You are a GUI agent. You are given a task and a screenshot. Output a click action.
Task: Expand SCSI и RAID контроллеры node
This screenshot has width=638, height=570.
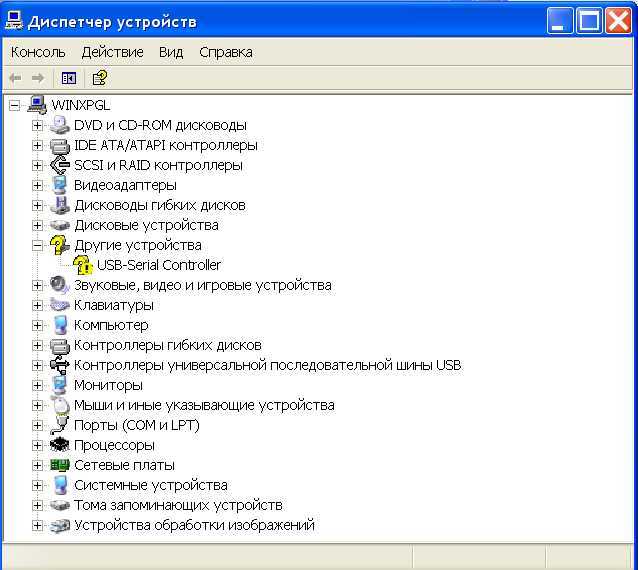pyautogui.click(x=37, y=165)
